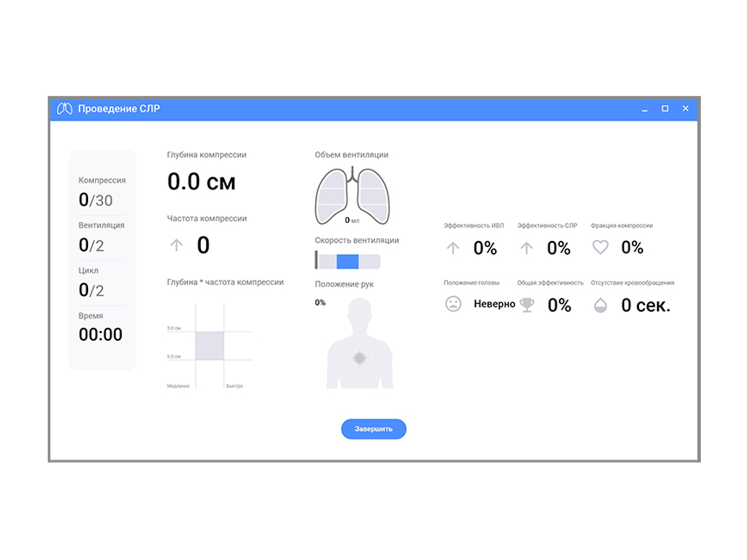Click the arrow icon beside Эффективность СЛР
This screenshot has height=560, width=747.
[526, 248]
